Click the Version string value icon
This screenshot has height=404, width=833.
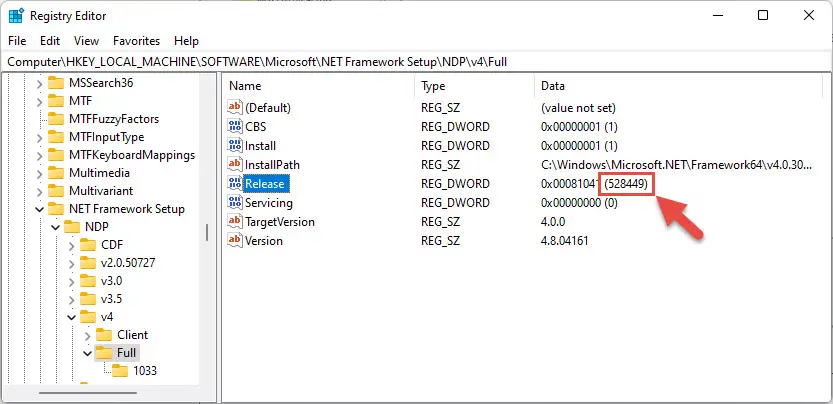[235, 241]
